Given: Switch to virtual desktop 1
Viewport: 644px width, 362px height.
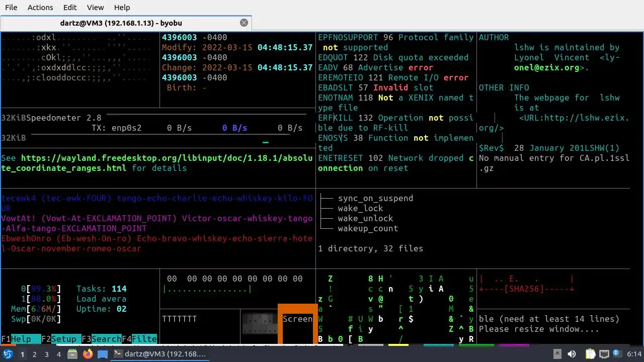Looking at the screenshot, I should (x=22, y=354).
